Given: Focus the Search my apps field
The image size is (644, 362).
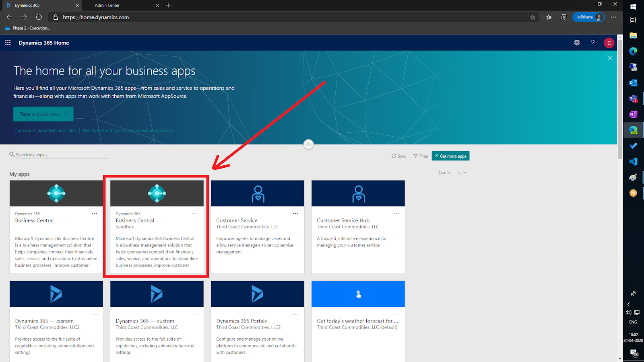Looking at the screenshot, I should click(60, 155).
